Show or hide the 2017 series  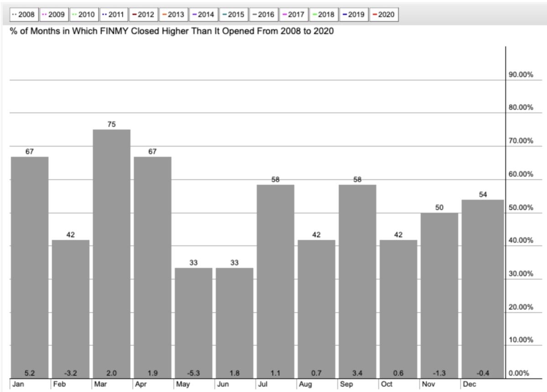(x=294, y=15)
